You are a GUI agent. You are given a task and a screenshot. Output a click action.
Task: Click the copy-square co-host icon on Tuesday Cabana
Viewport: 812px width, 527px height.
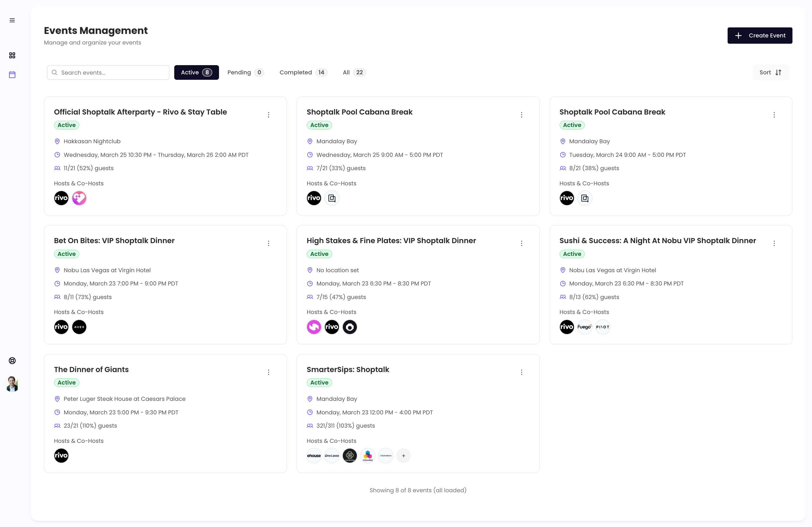point(585,198)
